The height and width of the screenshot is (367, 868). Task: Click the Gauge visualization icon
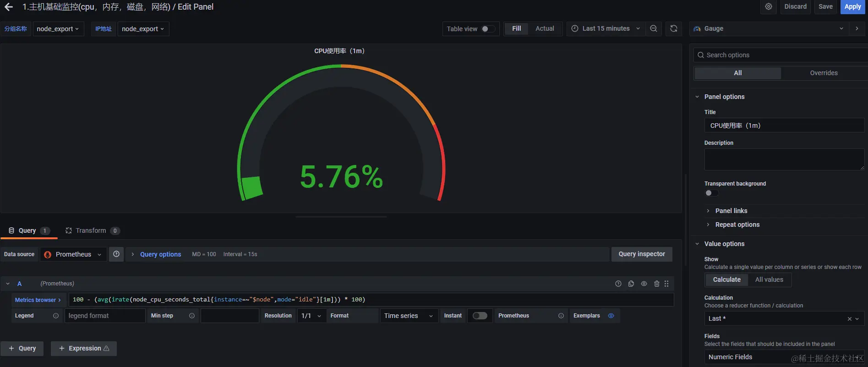pos(697,28)
